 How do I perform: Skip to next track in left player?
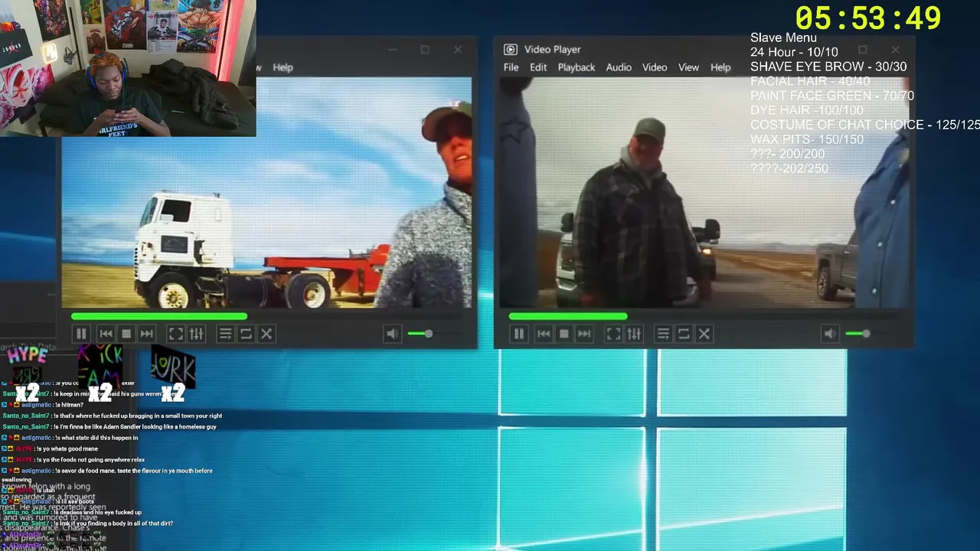pyautogui.click(x=146, y=334)
